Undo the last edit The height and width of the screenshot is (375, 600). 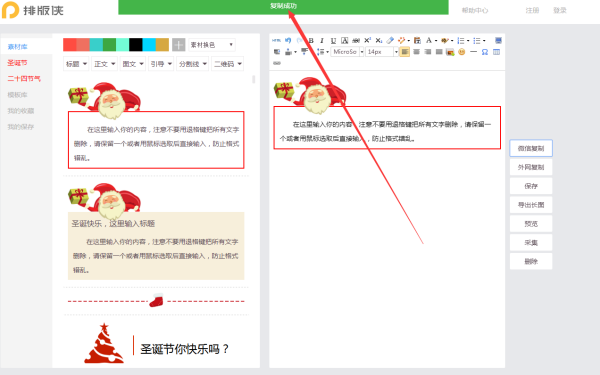coord(288,41)
